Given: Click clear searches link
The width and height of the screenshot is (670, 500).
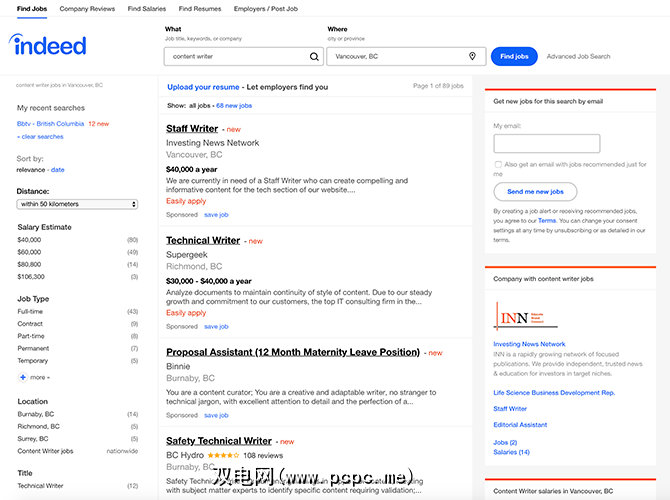Looking at the screenshot, I should (x=40, y=137).
